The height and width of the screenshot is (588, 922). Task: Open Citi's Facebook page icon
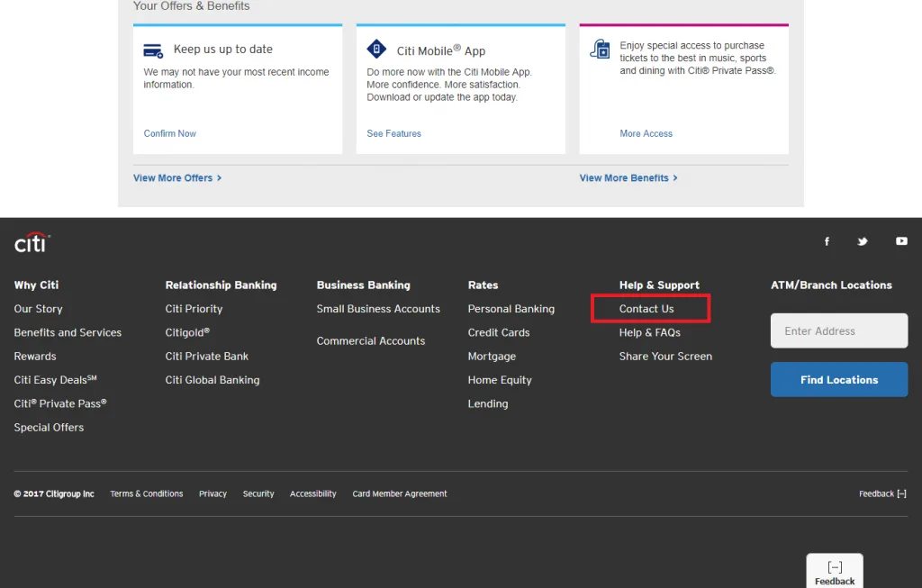coord(827,241)
